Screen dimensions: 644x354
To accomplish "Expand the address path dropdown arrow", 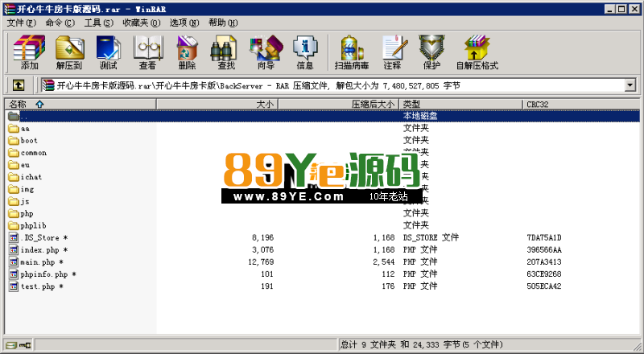I will point(630,85).
